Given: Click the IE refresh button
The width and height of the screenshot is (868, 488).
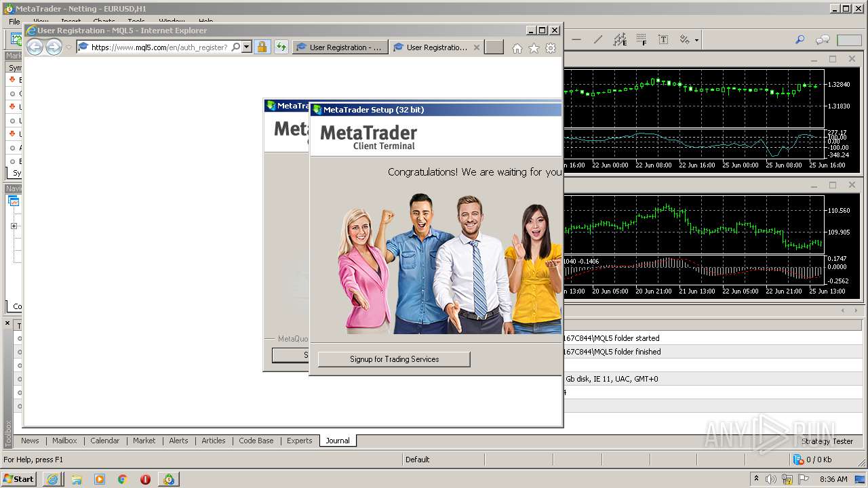Looking at the screenshot, I should tap(281, 47).
